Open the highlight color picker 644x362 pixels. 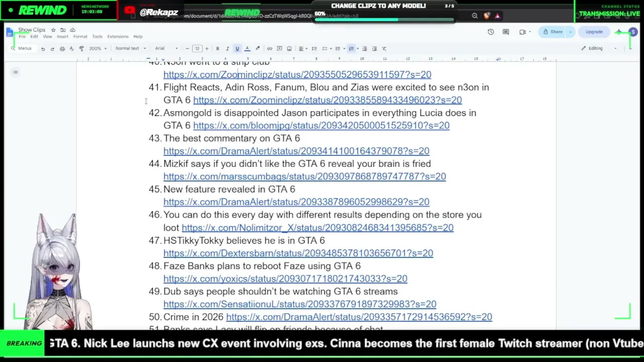pyautogui.click(x=258, y=49)
